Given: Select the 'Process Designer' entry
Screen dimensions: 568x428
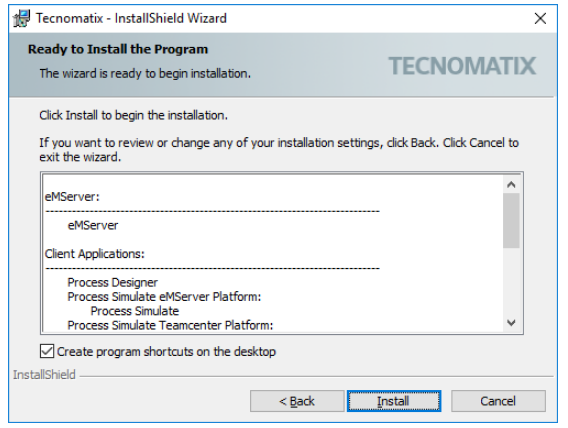Looking at the screenshot, I should [x=113, y=282].
